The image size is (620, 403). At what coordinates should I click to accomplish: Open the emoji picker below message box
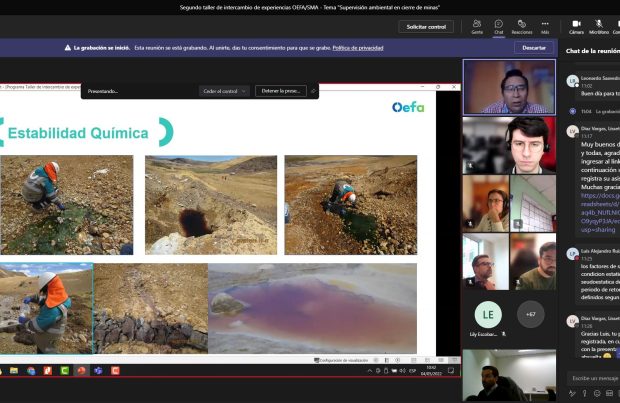[597, 393]
